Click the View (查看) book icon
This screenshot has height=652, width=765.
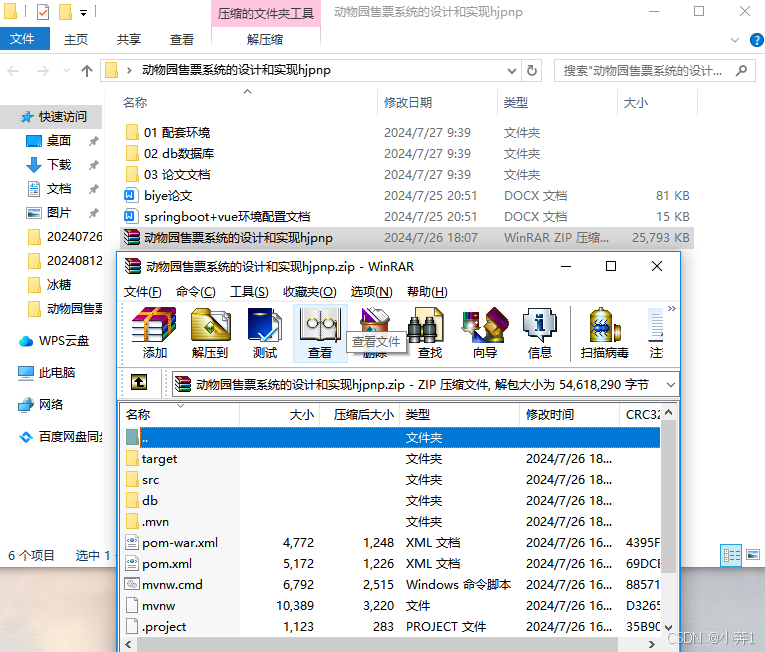click(x=320, y=333)
